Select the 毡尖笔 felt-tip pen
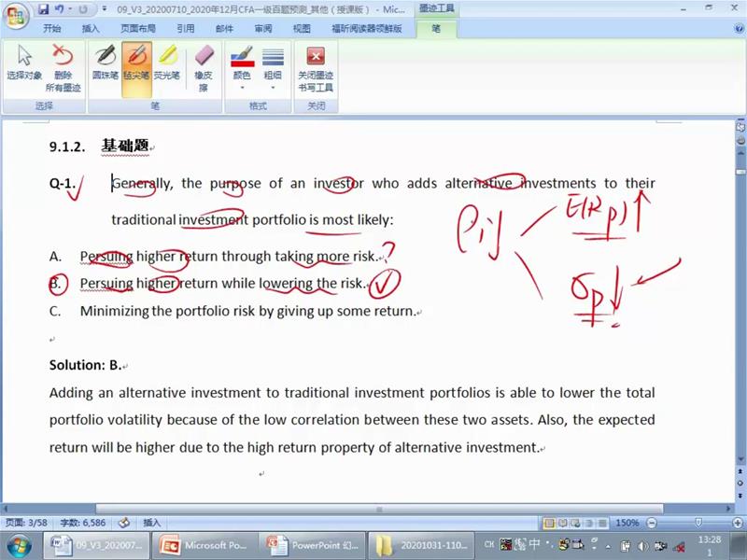Screen dimensions: 747x560 pyautogui.click(x=136, y=69)
